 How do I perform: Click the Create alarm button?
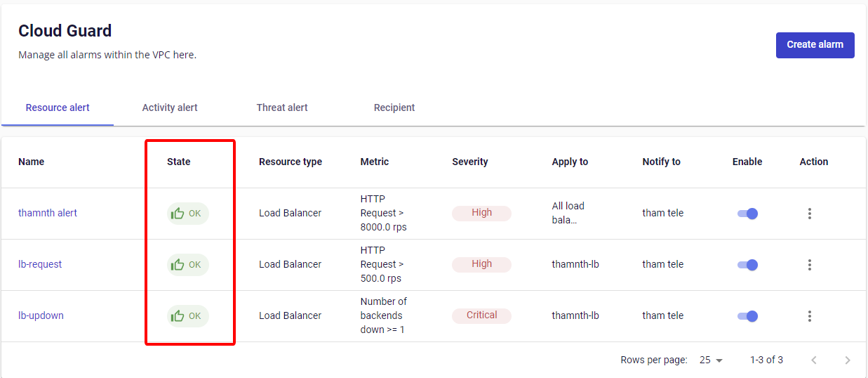point(815,45)
